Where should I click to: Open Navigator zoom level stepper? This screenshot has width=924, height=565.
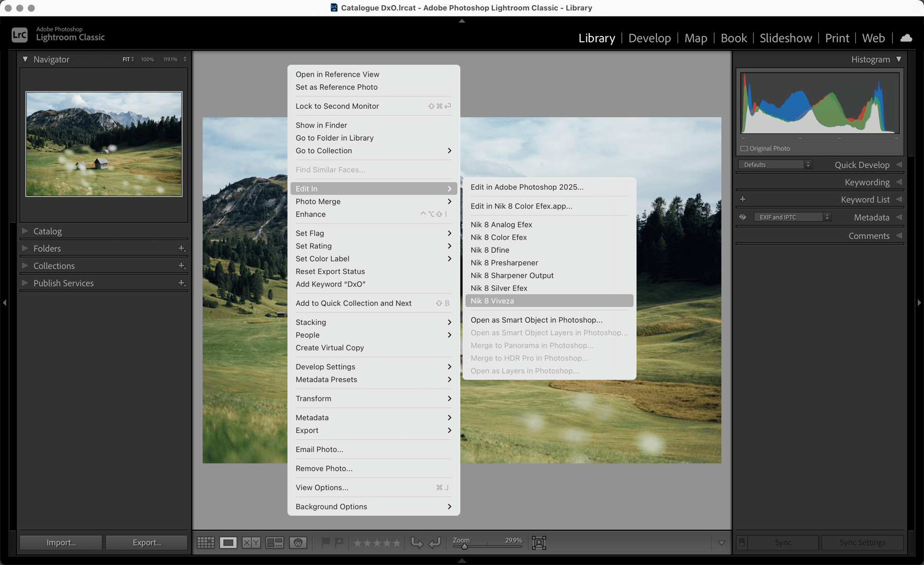(x=185, y=60)
